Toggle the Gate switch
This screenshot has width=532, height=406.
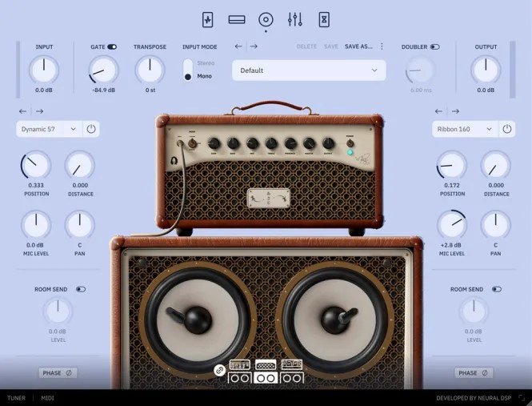point(112,47)
